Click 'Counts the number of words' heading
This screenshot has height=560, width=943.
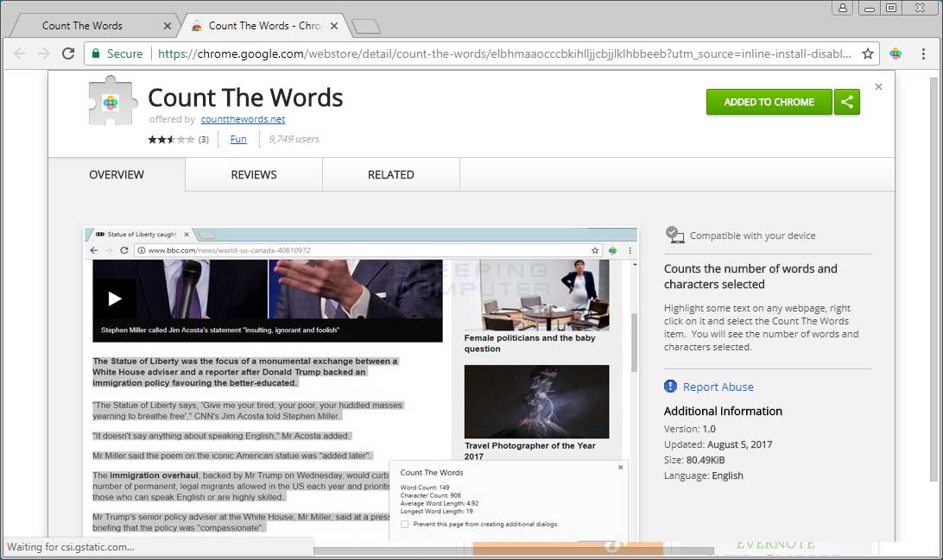click(750, 276)
